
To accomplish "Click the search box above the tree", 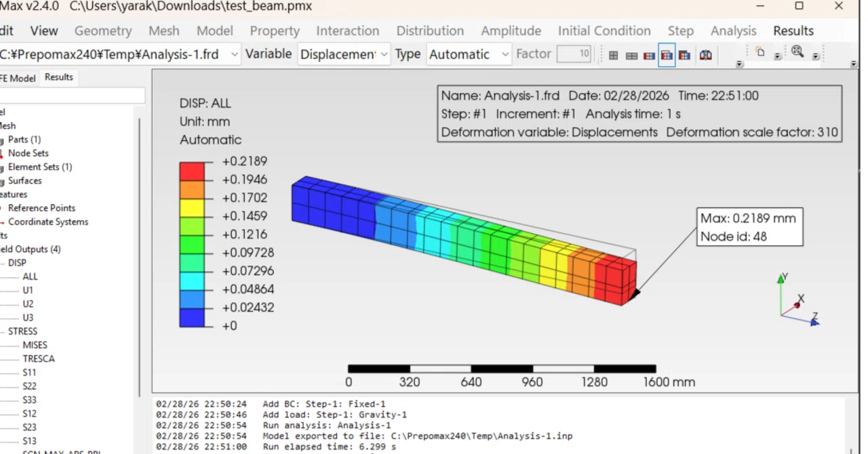I will click(x=72, y=96).
